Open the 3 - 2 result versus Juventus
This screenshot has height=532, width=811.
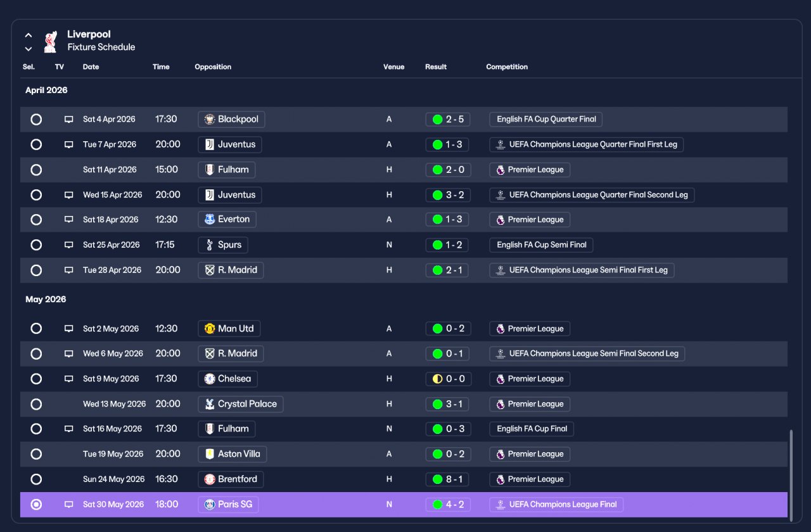[x=447, y=195]
